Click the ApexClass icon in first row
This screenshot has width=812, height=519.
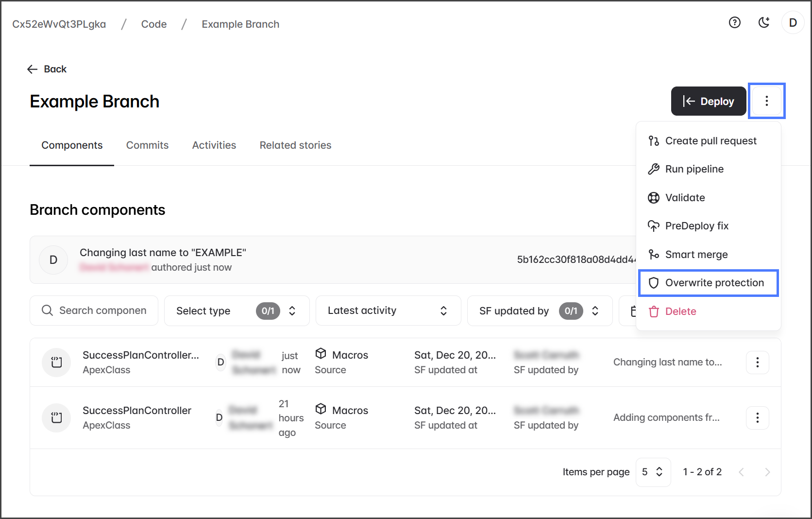pos(56,363)
